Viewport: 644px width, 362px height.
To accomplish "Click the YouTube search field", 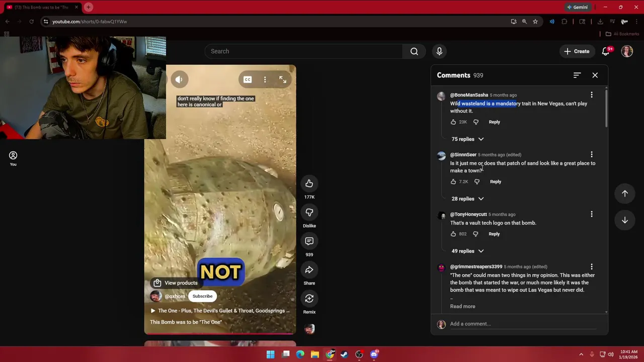I will click(x=303, y=51).
